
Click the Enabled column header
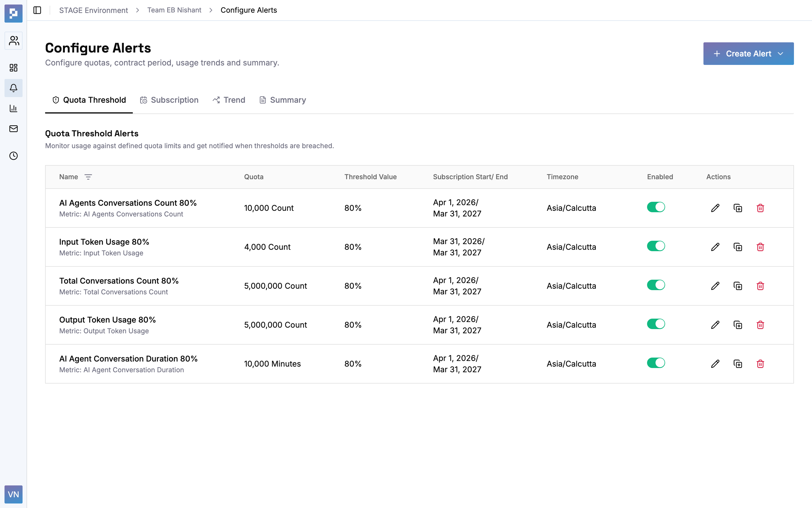[x=660, y=177]
